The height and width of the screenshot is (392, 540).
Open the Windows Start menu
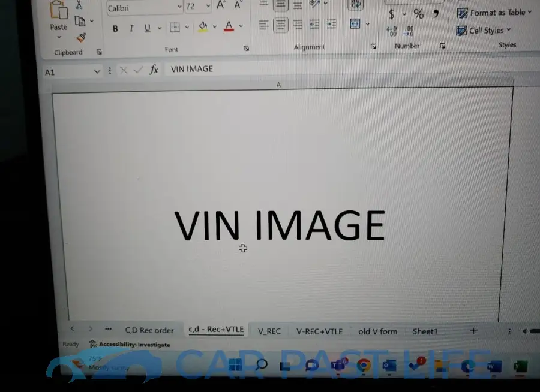[x=235, y=365]
